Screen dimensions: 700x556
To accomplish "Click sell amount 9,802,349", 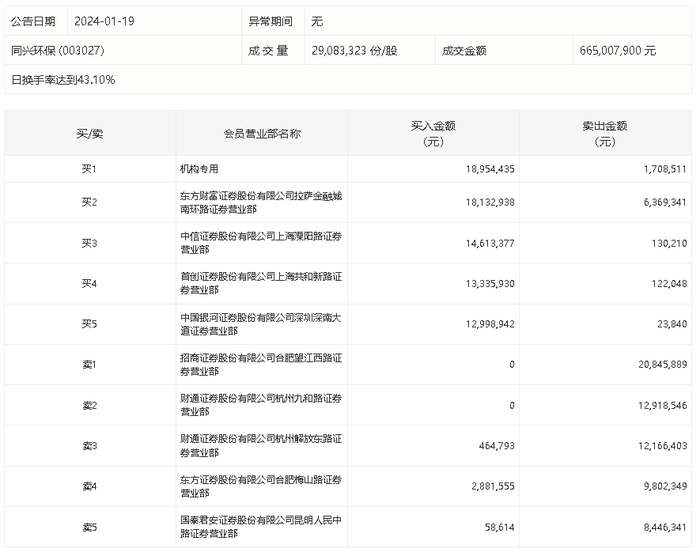I will click(665, 486).
